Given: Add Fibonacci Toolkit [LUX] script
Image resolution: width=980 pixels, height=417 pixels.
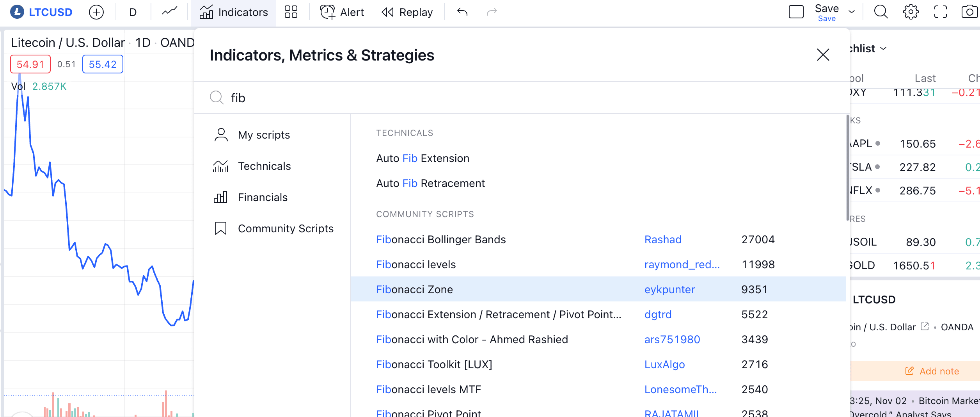Looking at the screenshot, I should pos(598,364).
